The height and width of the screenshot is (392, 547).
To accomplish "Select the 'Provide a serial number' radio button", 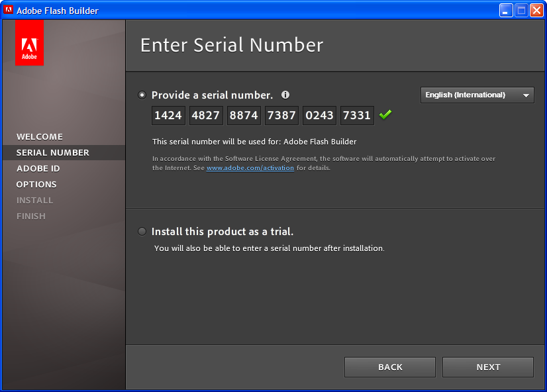I will click(x=142, y=95).
